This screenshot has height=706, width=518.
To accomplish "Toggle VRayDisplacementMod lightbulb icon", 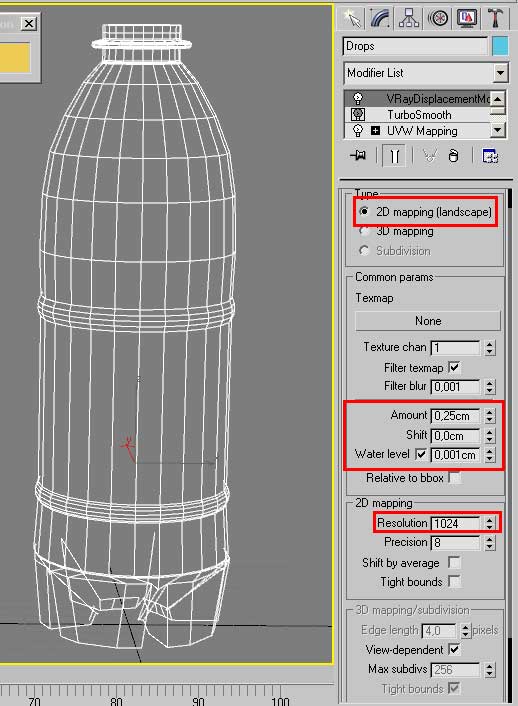I will [358, 98].
